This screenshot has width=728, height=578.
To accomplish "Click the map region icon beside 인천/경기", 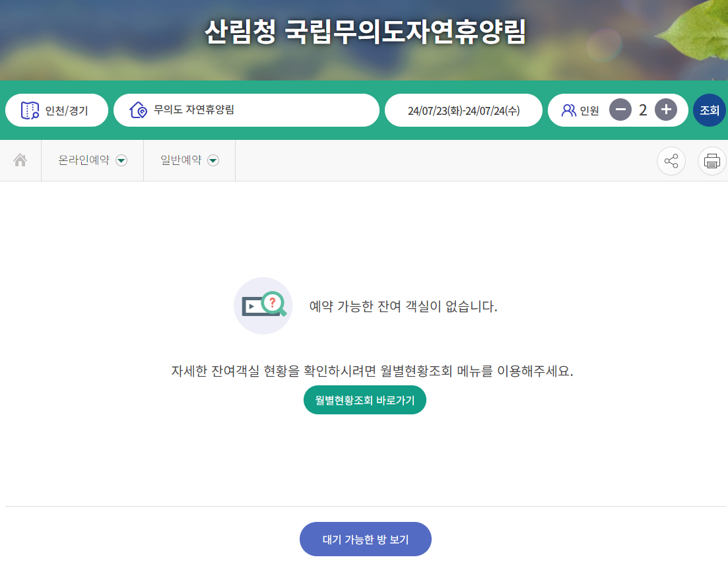I will 30,110.
